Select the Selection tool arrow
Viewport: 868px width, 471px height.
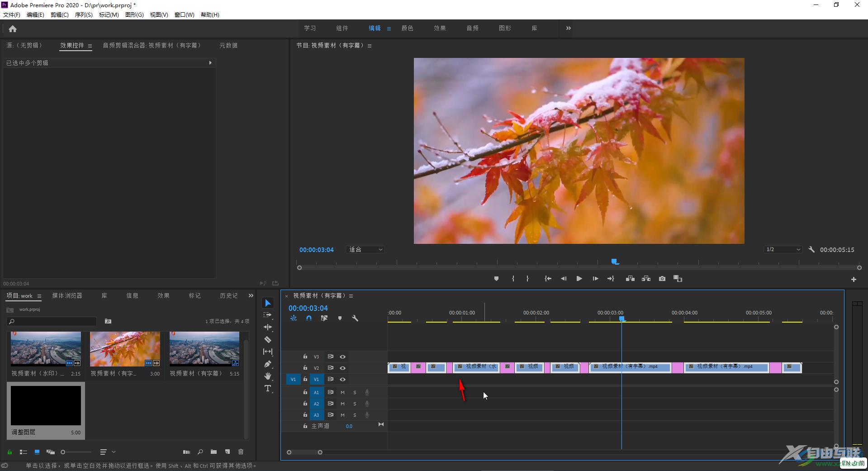point(268,303)
